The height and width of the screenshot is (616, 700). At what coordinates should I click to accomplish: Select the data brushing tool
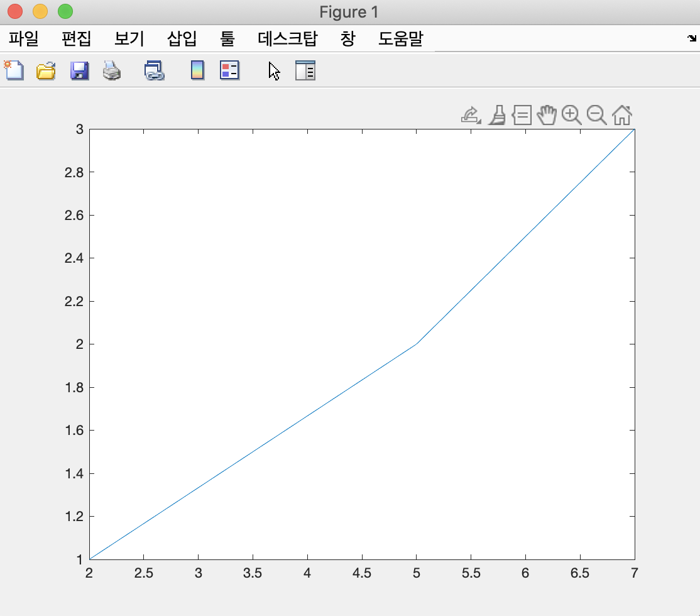497,115
